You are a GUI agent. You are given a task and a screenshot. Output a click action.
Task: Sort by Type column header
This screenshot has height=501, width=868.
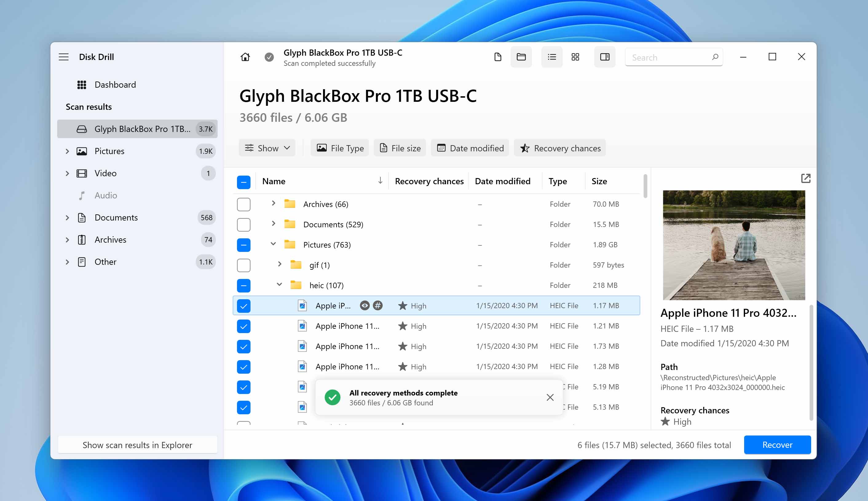click(558, 181)
